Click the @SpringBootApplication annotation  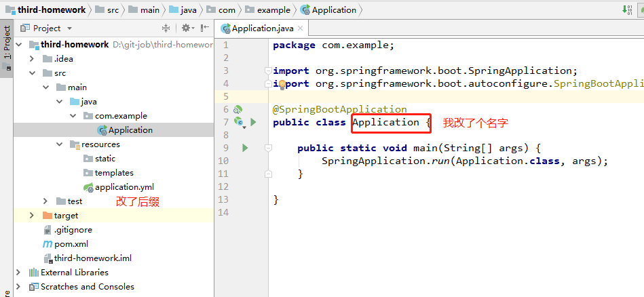pyautogui.click(x=340, y=110)
